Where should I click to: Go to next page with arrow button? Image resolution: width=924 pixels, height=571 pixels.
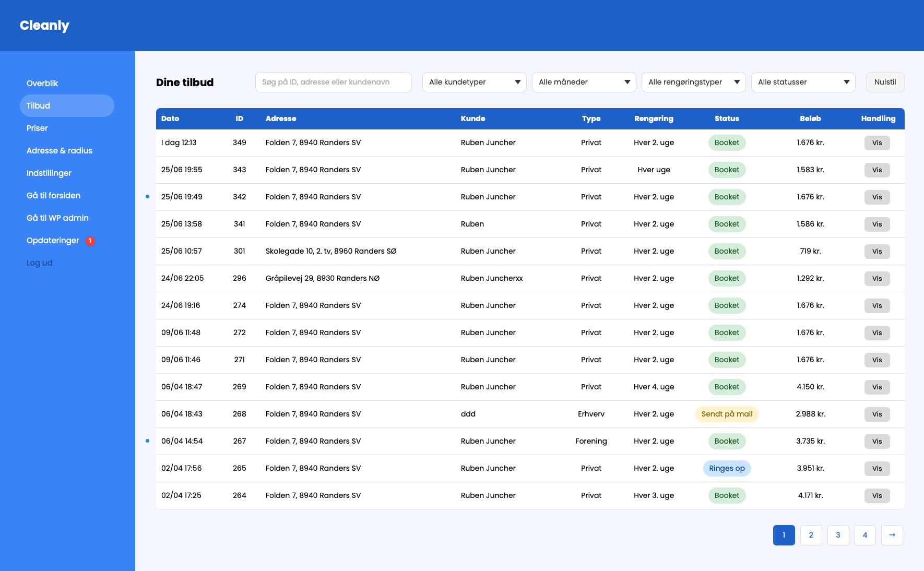[x=892, y=535]
